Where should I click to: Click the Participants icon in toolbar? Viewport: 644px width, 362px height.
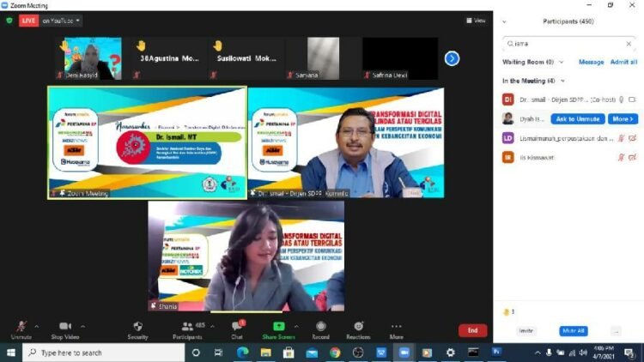coord(186,329)
